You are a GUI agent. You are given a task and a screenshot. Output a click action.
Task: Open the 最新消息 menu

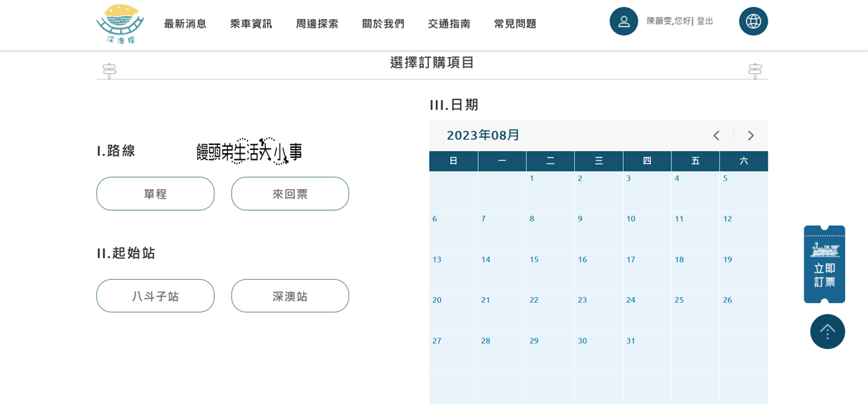click(185, 24)
